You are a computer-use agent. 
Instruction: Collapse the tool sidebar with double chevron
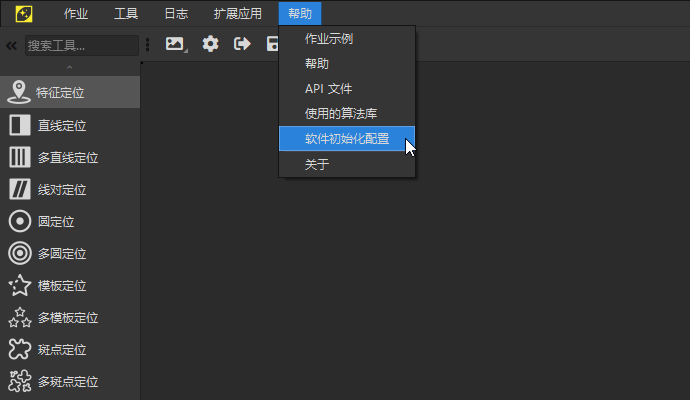point(12,45)
